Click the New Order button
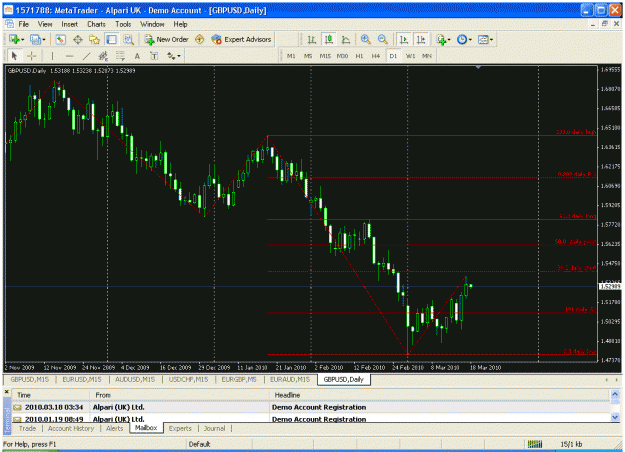The height and width of the screenshot is (452, 625). click(167, 39)
